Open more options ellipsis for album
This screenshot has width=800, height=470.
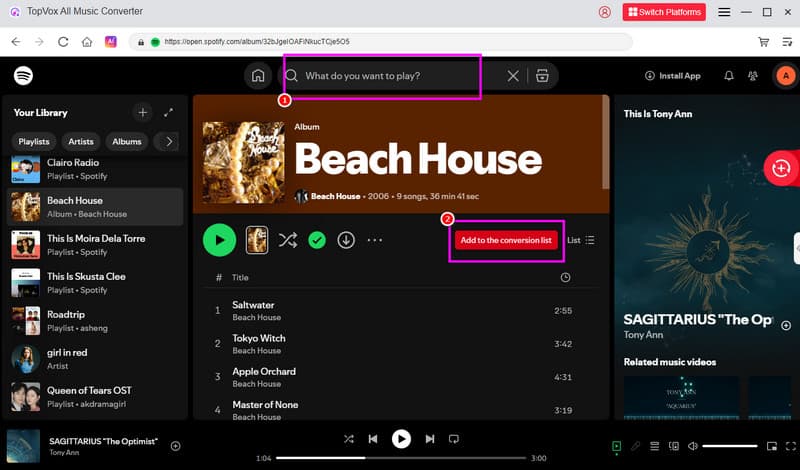click(x=375, y=240)
